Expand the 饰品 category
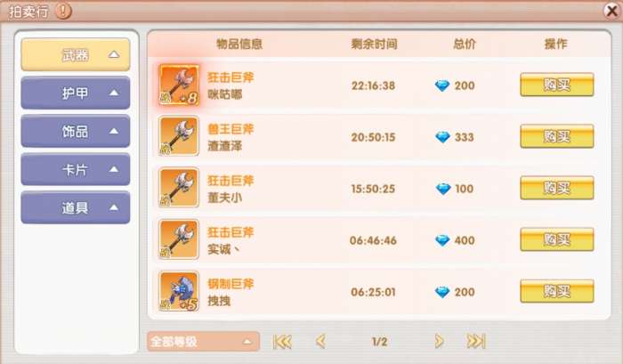This screenshot has width=623, height=364. (76, 131)
